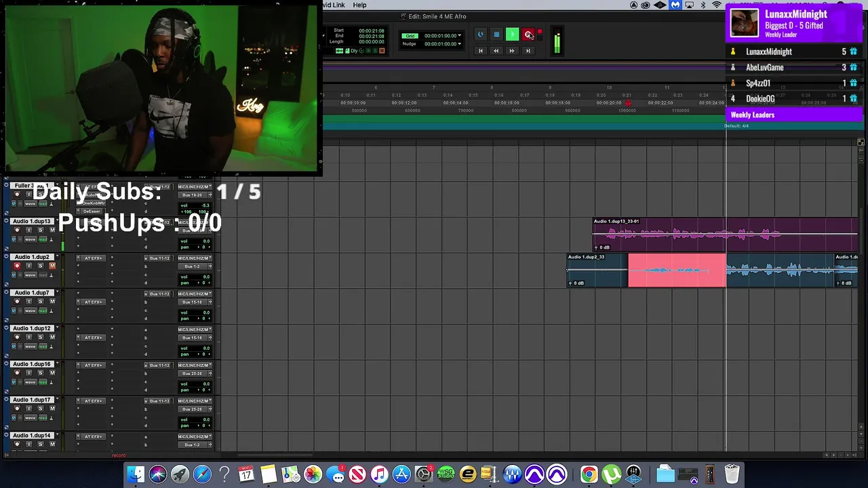The height and width of the screenshot is (488, 868).
Task: Record-enable the Audio 1.dup17 track
Action: coord(17,409)
